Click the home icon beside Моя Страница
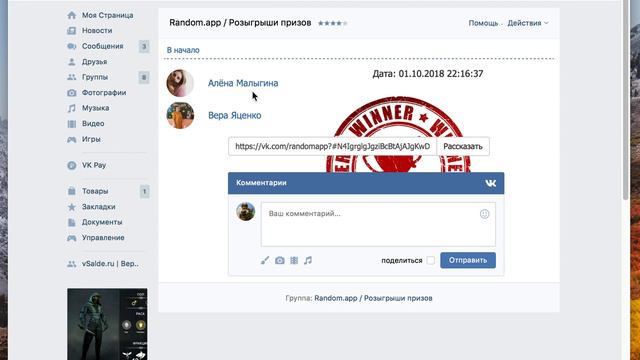Viewport: 640px width, 360px height. pyautogui.click(x=71, y=16)
